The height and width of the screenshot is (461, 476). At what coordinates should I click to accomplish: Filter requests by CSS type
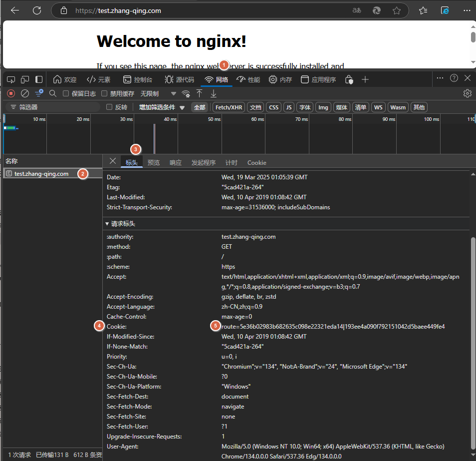[x=273, y=107]
